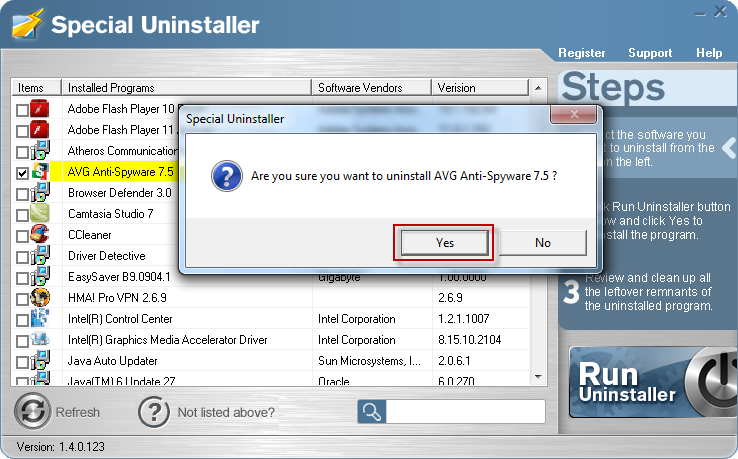Click the Browser Defender program icon

tap(40, 192)
